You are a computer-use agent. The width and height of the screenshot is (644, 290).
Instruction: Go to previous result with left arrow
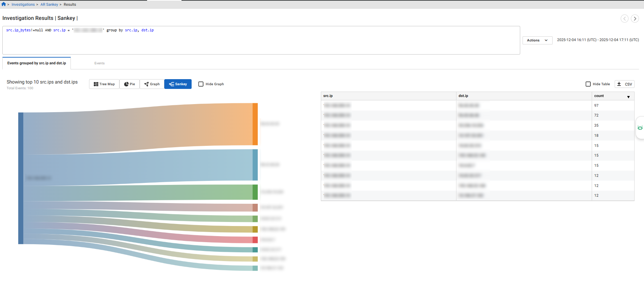tap(624, 19)
